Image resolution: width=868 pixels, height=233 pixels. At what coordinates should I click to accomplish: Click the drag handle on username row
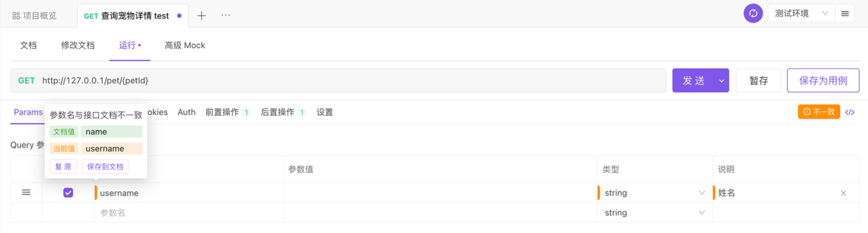(26, 193)
